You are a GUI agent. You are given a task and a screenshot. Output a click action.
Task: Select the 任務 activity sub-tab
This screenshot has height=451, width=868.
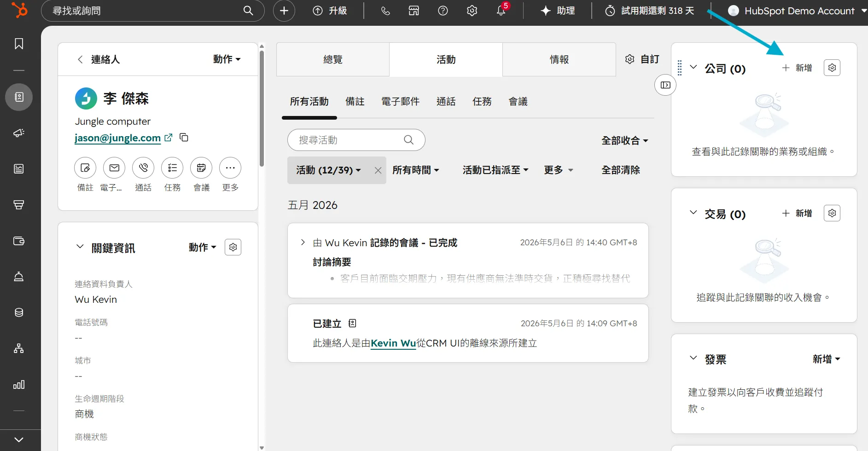tap(482, 102)
